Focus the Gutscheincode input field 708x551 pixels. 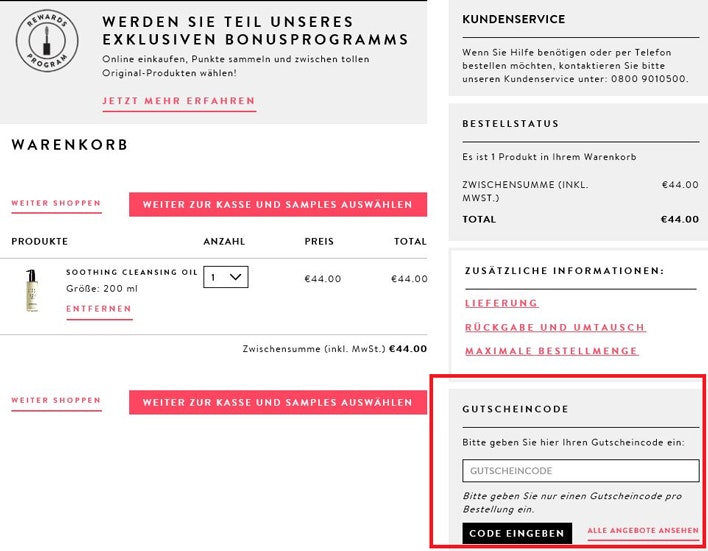(x=581, y=471)
